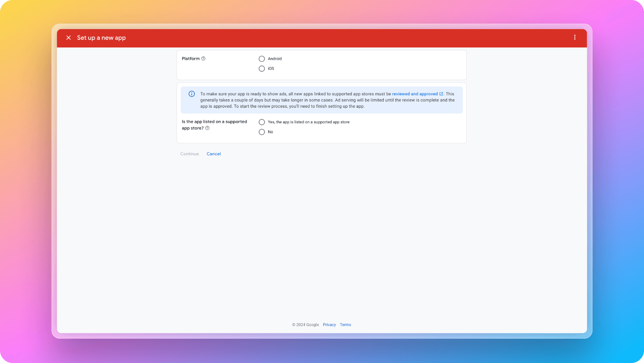
Task: Select the Android platform option
Action: coord(262,59)
